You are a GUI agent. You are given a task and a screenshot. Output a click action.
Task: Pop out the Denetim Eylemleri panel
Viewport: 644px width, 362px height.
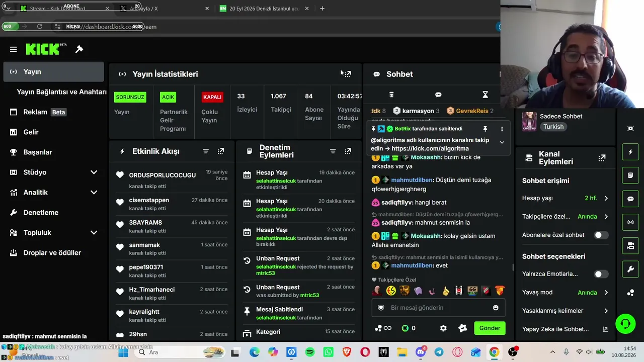[348, 151]
